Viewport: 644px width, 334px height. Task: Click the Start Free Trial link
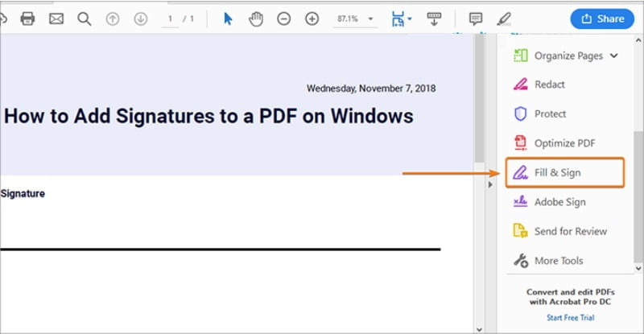pyautogui.click(x=570, y=317)
